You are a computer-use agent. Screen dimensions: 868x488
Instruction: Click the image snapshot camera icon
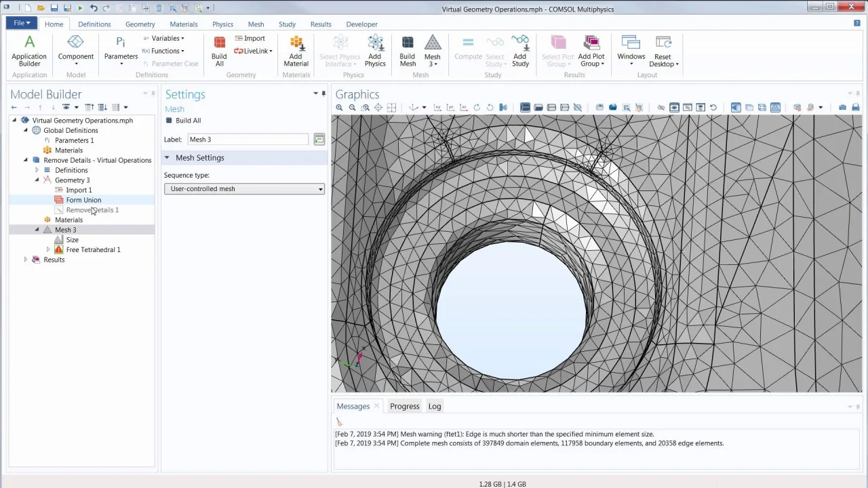pos(842,108)
